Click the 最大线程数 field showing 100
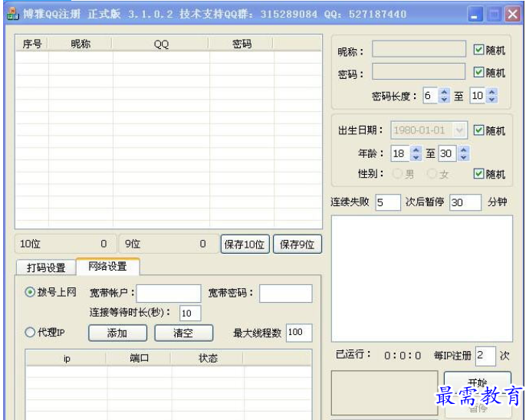This screenshot has height=420, width=529. (299, 333)
